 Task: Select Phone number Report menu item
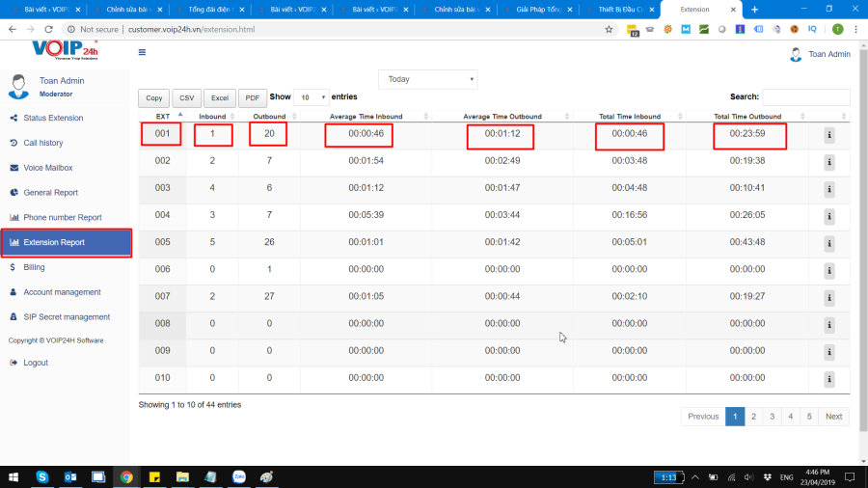click(x=63, y=218)
